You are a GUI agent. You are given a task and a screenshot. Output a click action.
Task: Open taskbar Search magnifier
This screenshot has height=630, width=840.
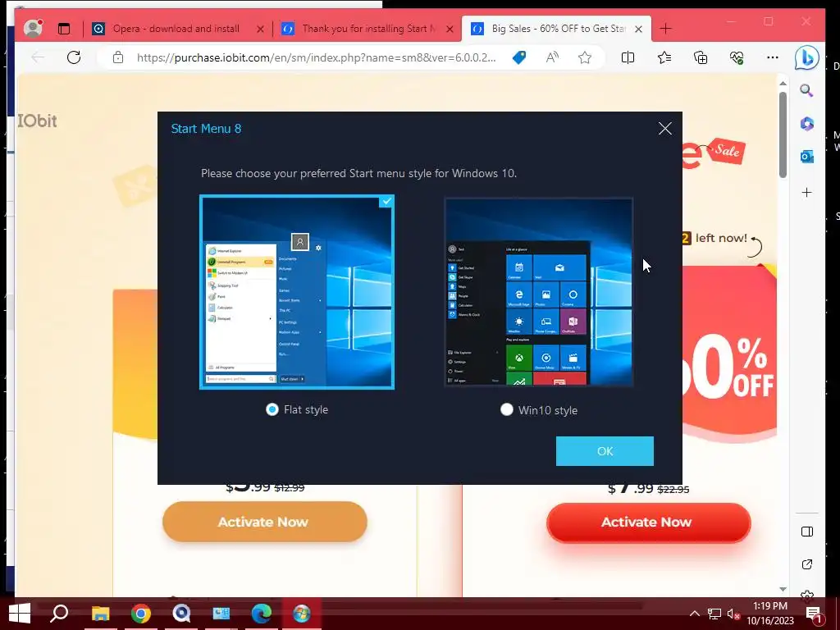click(59, 614)
